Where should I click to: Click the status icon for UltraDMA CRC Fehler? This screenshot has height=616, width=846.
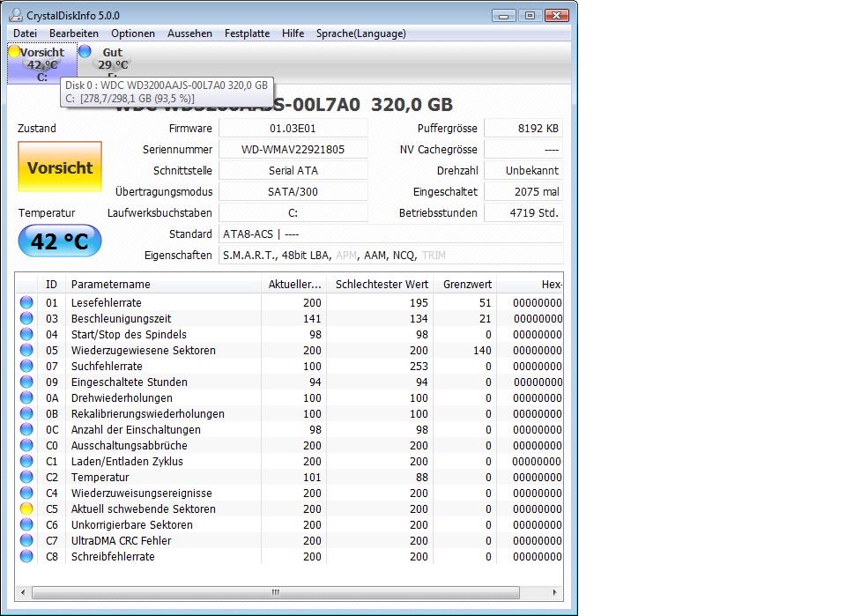pos(26,540)
